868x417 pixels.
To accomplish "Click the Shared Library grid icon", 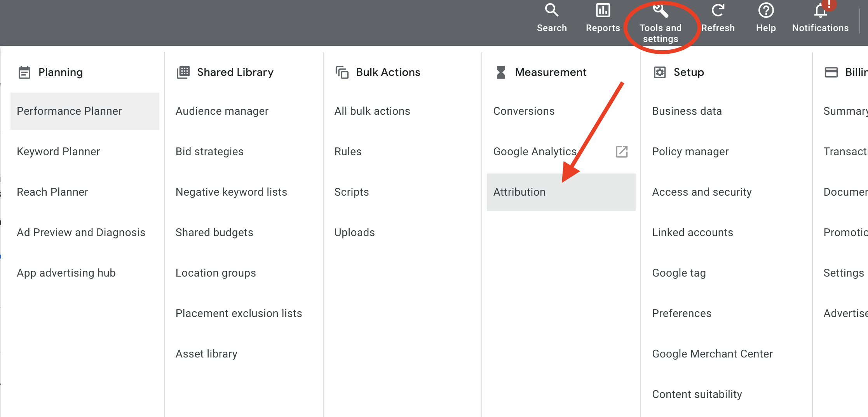I will (183, 72).
